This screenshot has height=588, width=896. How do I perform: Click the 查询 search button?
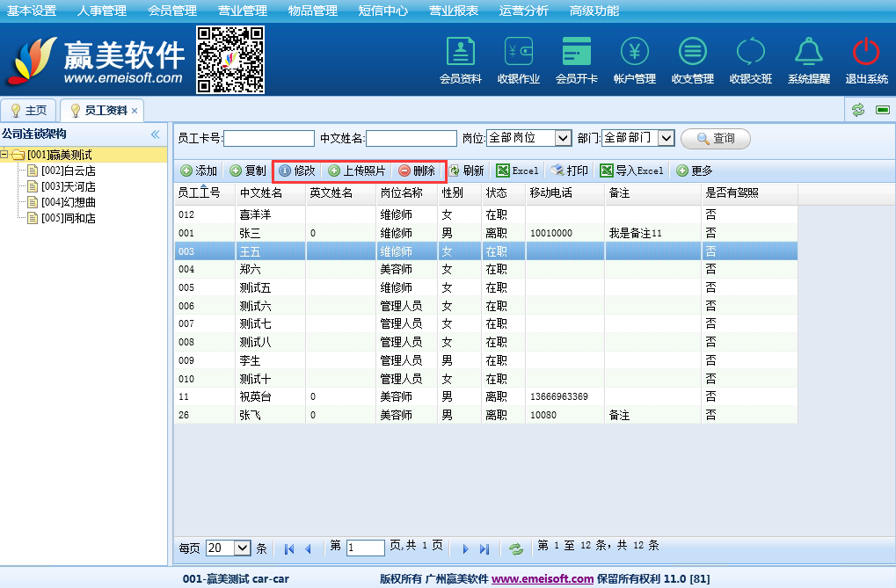point(715,139)
